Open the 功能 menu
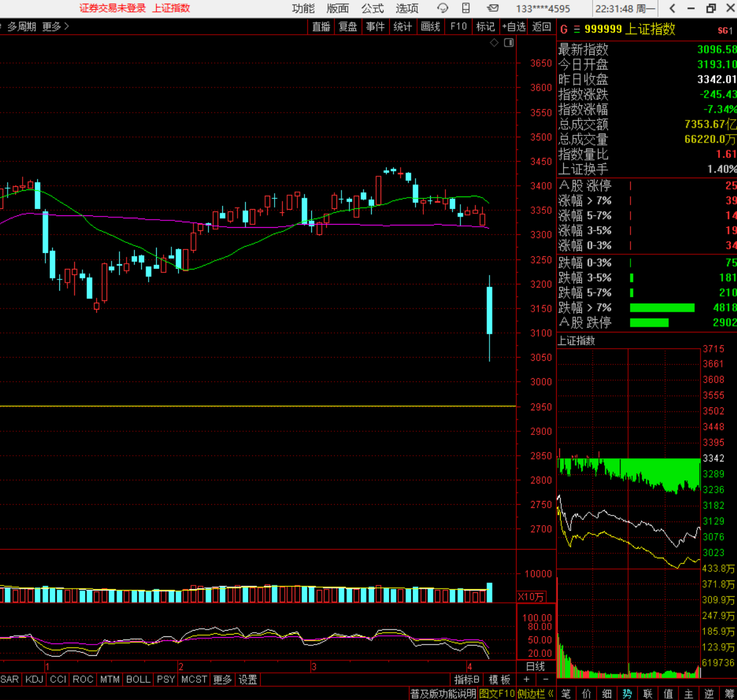 (303, 8)
